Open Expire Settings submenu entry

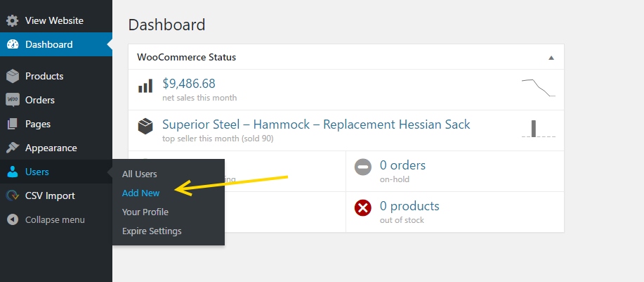coord(152,231)
